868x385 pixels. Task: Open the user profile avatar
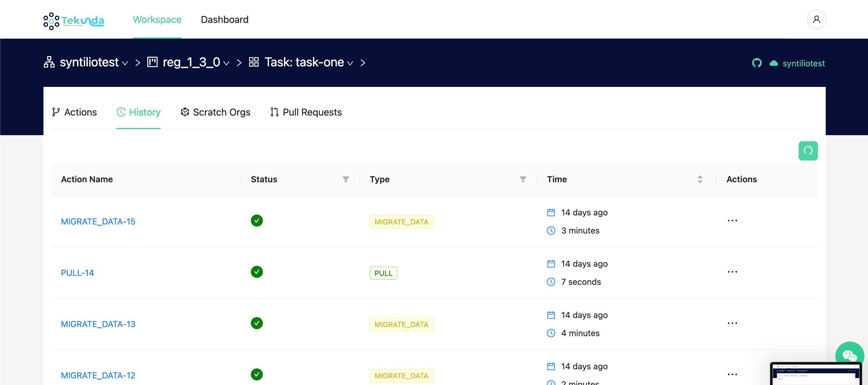click(x=816, y=19)
